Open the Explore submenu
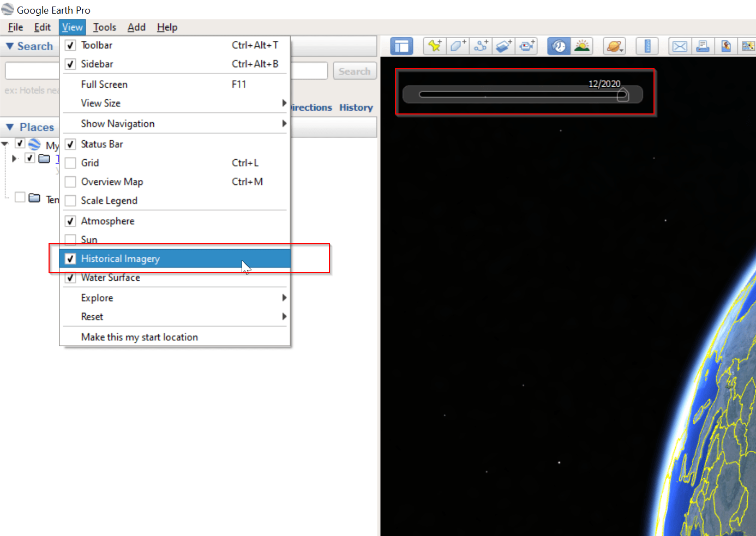This screenshot has height=536, width=756. click(175, 298)
